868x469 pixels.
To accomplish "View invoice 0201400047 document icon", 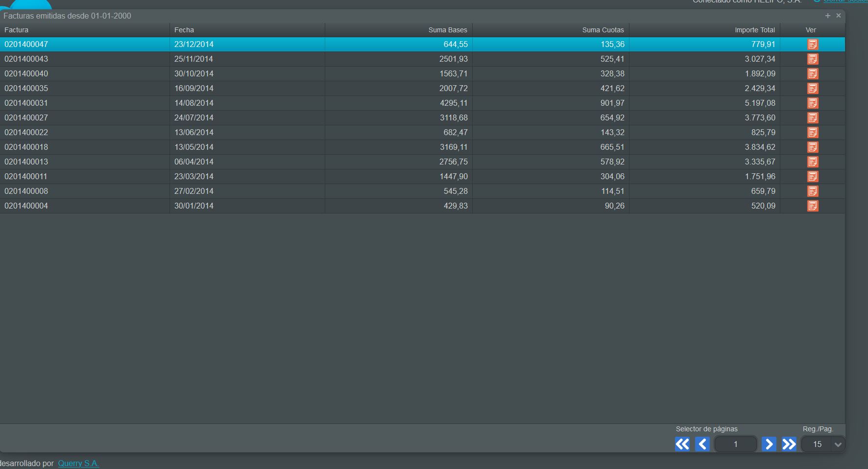I will point(812,45).
